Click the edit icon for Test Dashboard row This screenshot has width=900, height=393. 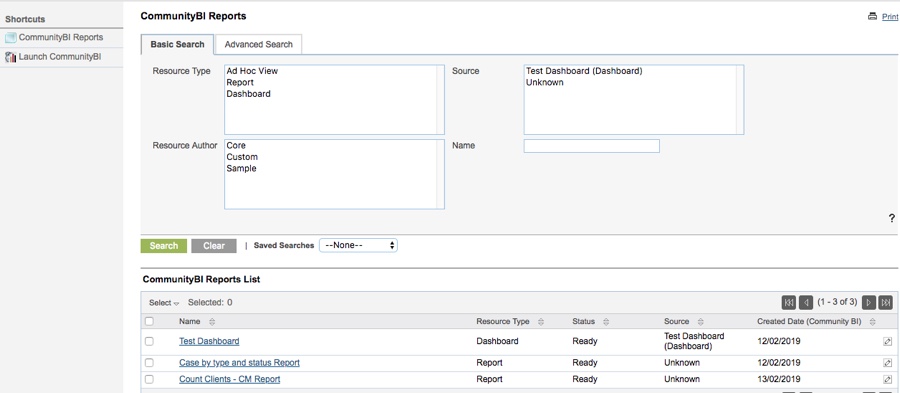point(887,341)
